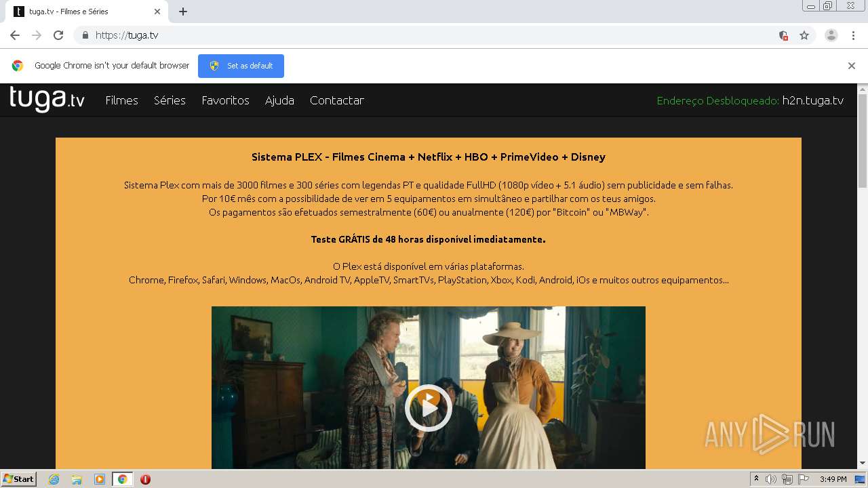Screen dimensions: 868x488
Task: Click the Chrome logo in the notification bar
Action: [x=18, y=66]
